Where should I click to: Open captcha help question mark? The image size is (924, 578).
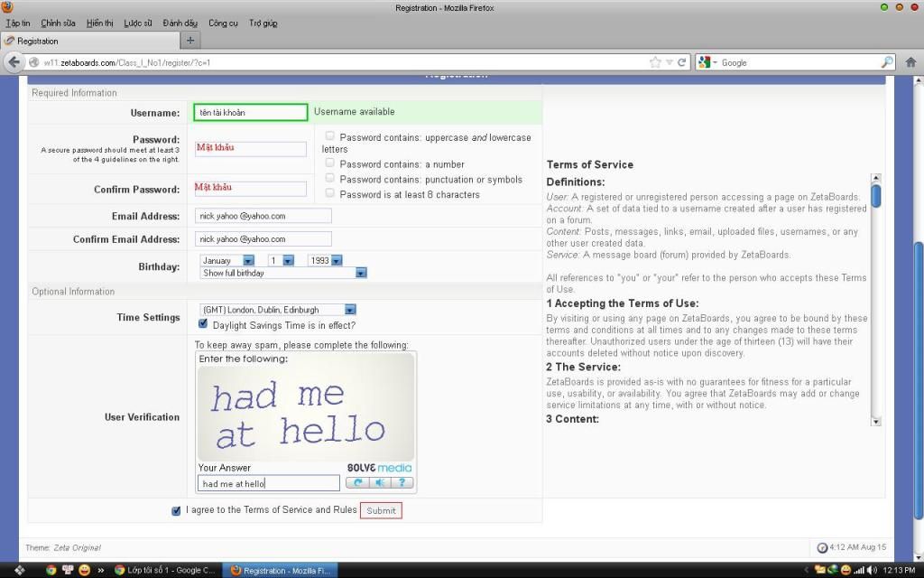click(402, 483)
